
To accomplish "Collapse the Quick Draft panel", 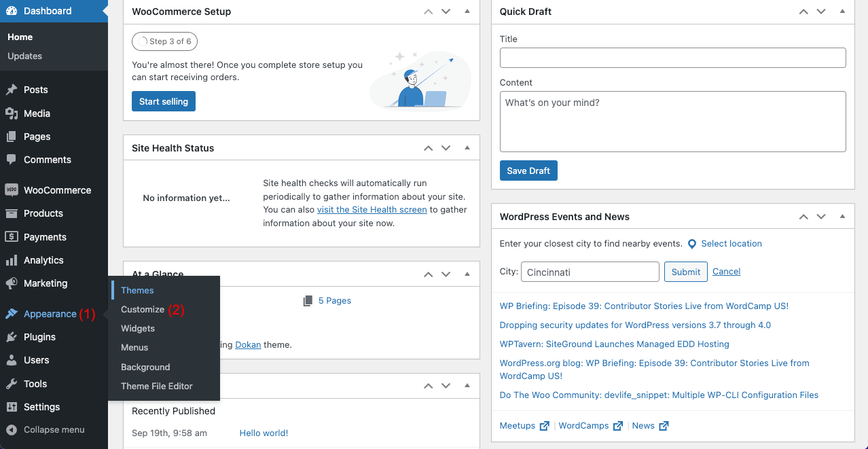I will click(x=842, y=12).
